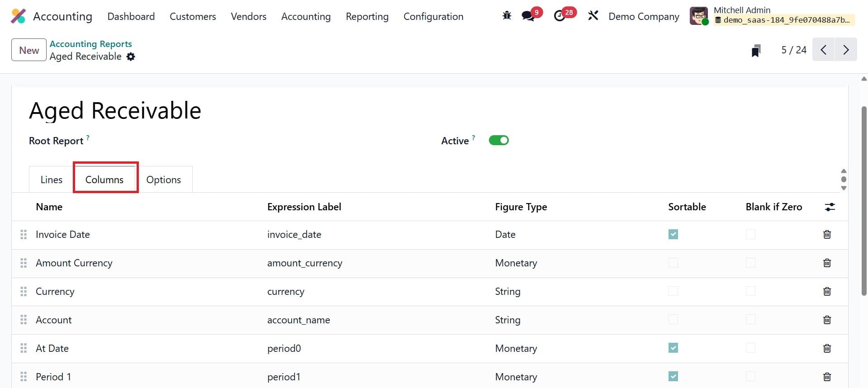The height and width of the screenshot is (388, 868).
Task: Delete the Invoice Date row
Action: [827, 234]
